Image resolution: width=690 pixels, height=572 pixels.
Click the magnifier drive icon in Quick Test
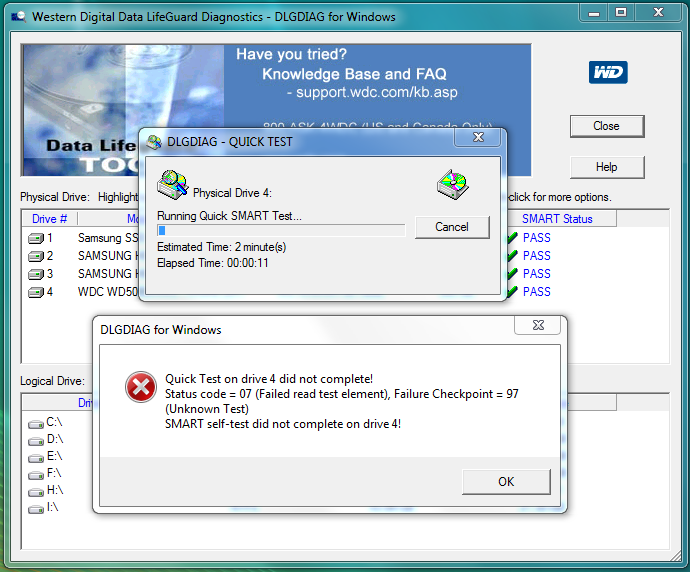[173, 185]
